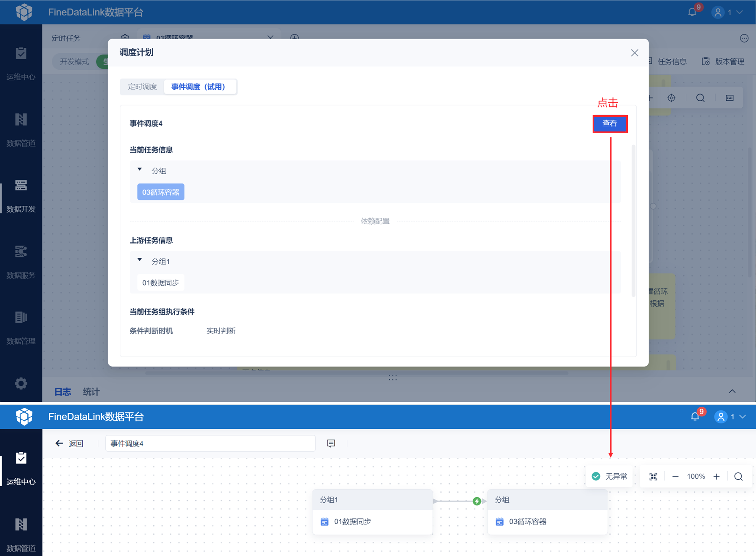
Task: Click search icon in upper canvas toolbar
Action: (x=700, y=98)
